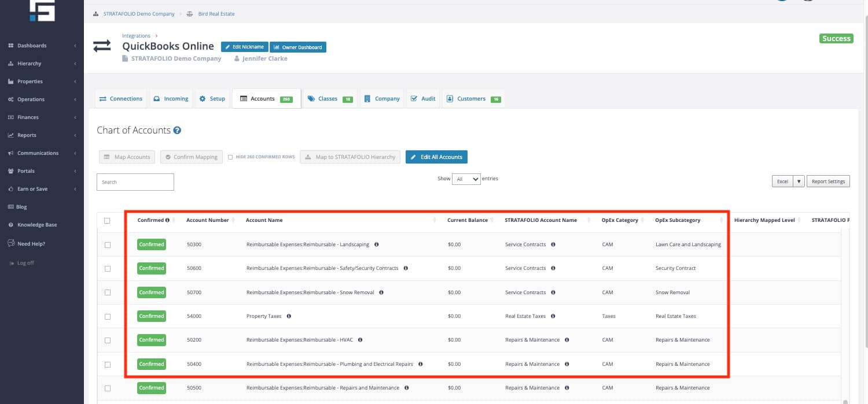This screenshot has height=404, width=868.
Task: Click the accounts Search input field
Action: pyautogui.click(x=135, y=182)
